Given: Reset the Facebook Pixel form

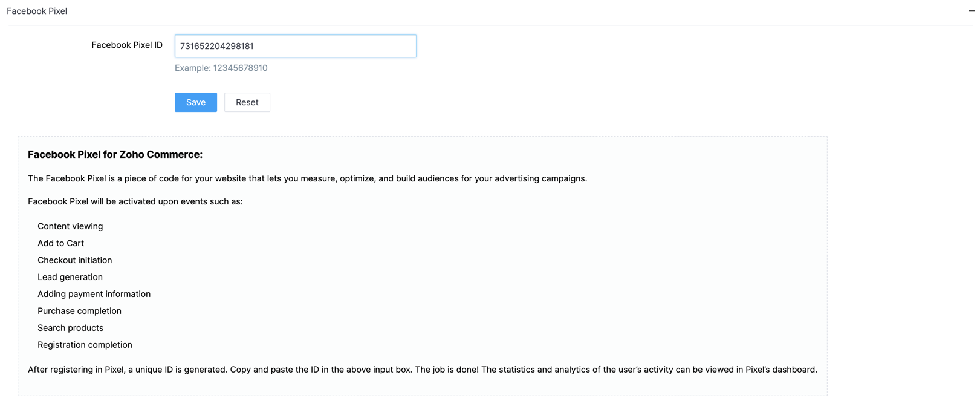Looking at the screenshot, I should click(247, 102).
